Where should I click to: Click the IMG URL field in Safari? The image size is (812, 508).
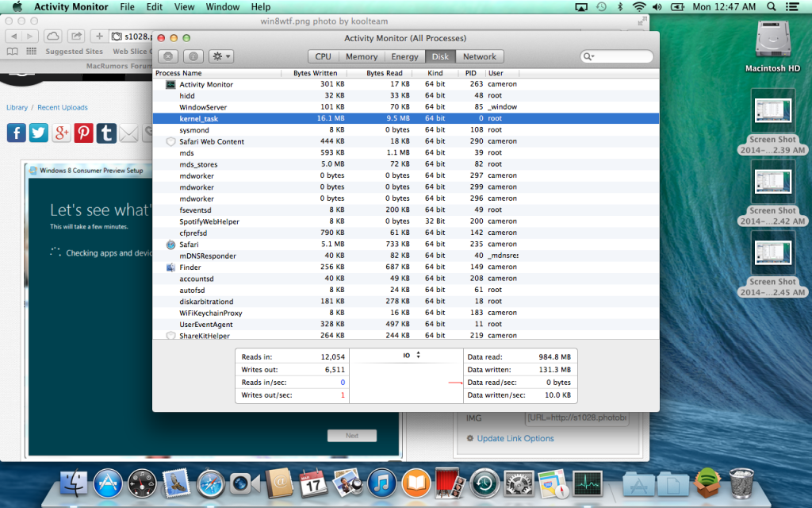point(577,418)
